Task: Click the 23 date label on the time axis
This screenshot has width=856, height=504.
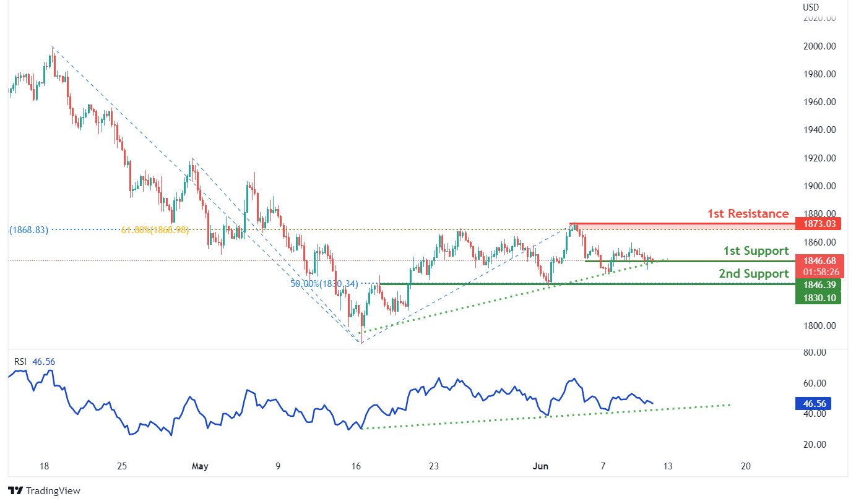Action: (434, 466)
